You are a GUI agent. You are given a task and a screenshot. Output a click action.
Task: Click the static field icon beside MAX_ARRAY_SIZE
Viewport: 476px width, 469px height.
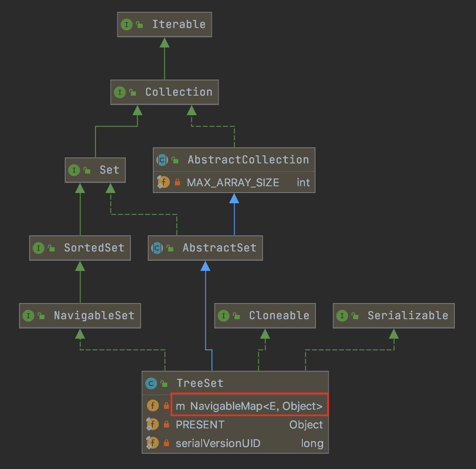(x=163, y=182)
